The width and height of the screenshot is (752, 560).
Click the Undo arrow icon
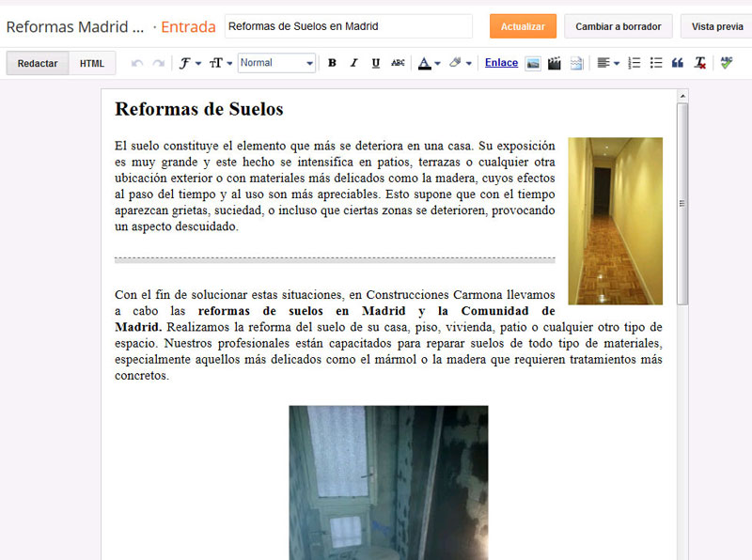pyautogui.click(x=137, y=63)
